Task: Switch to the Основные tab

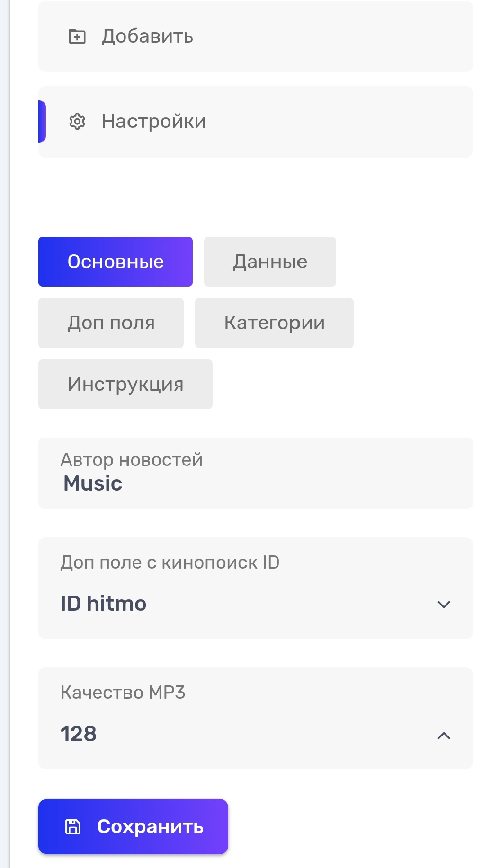Action: tap(116, 262)
